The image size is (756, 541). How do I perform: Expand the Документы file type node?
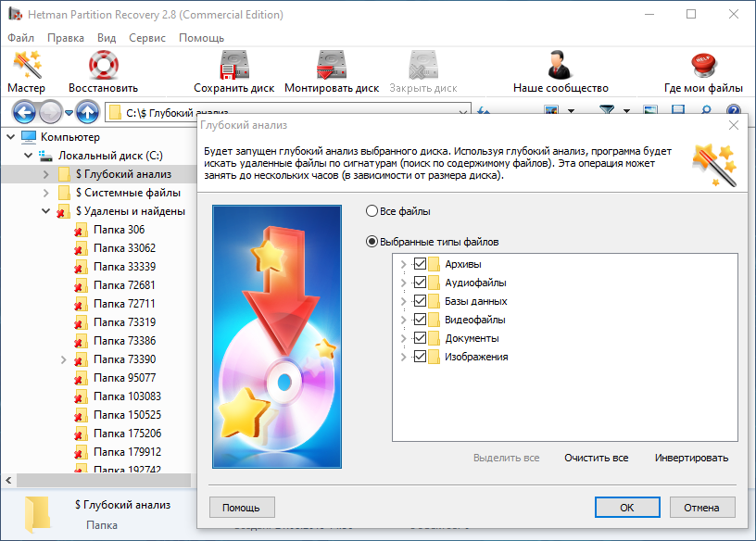[x=403, y=338]
